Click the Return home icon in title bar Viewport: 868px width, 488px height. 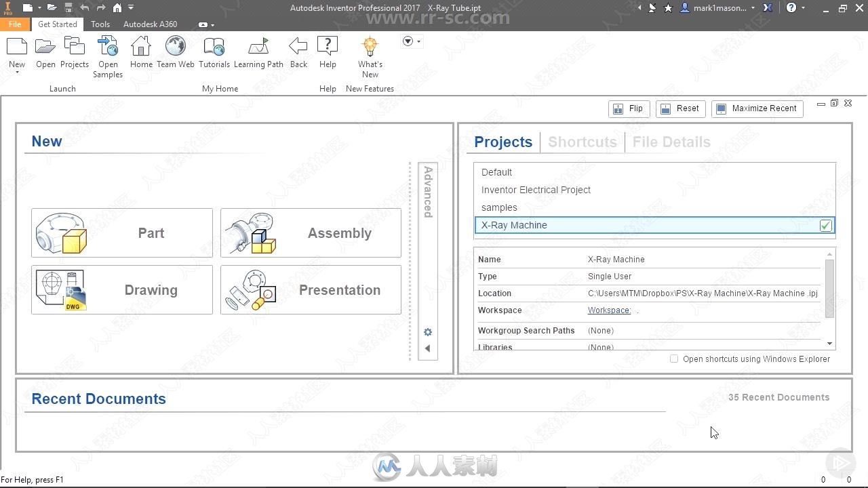coord(117,8)
